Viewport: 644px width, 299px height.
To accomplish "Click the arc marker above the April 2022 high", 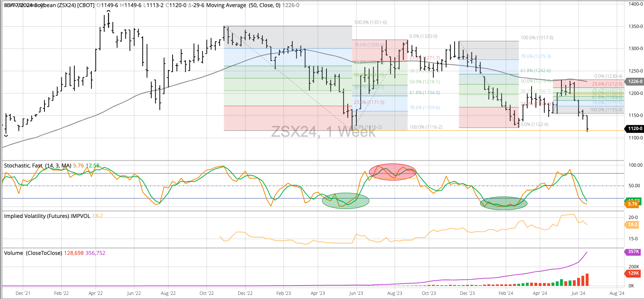I will click(x=108, y=12).
